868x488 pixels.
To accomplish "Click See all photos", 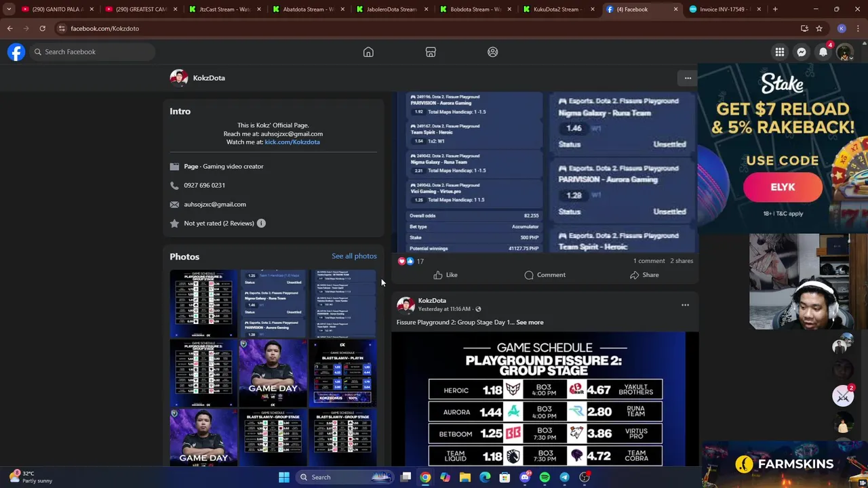I will (354, 256).
